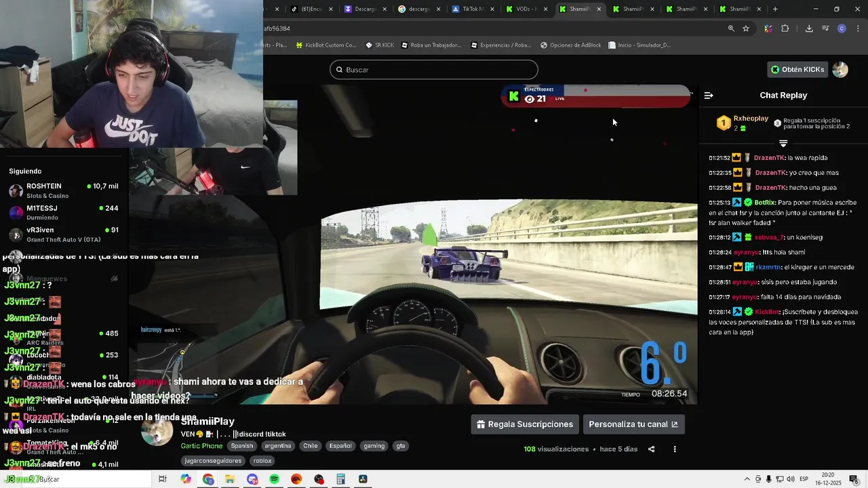The width and height of the screenshot is (868, 488).
Task: Switch to the (61)Encu TikTok tab
Action: click(x=311, y=9)
